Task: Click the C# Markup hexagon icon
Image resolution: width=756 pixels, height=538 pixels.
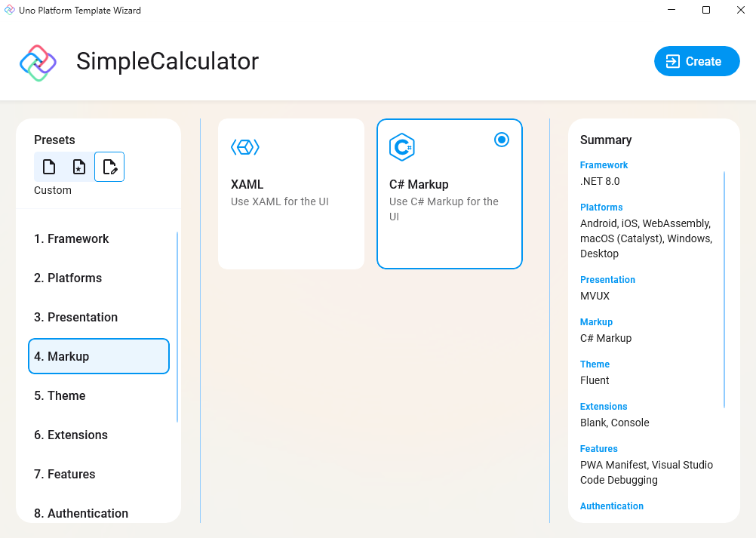Action: [x=403, y=147]
